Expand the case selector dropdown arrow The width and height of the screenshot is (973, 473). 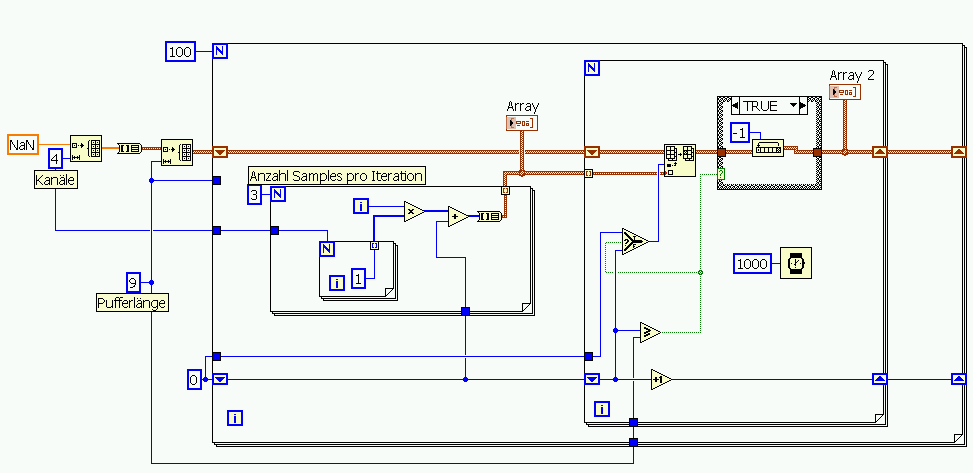click(792, 106)
